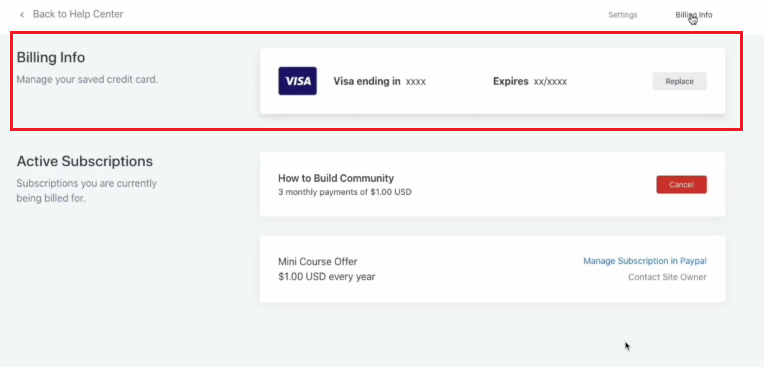Open the Billing Info tab
Screen dimensions: 764x367
pos(694,15)
